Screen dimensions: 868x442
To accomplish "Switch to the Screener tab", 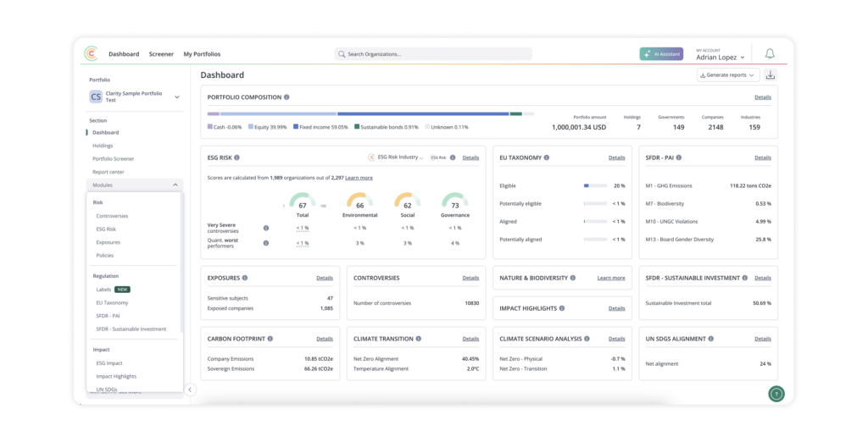I will [x=161, y=54].
